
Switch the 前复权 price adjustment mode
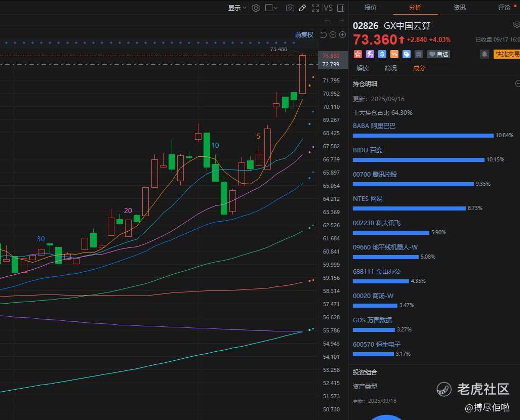304,35
